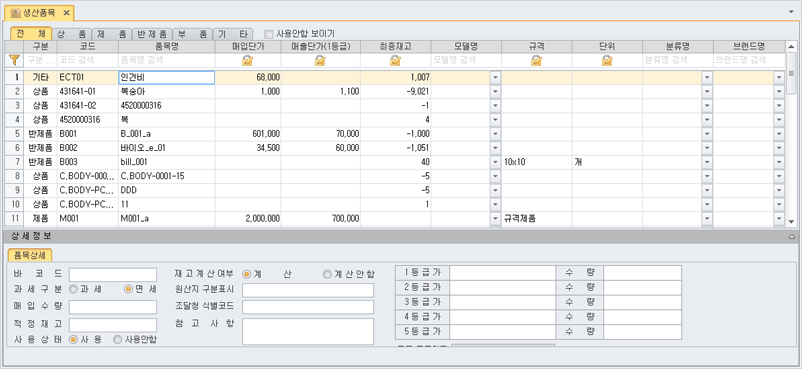Switch to 부품 tab
Screen dimensions: 802x369
[x=192, y=34]
